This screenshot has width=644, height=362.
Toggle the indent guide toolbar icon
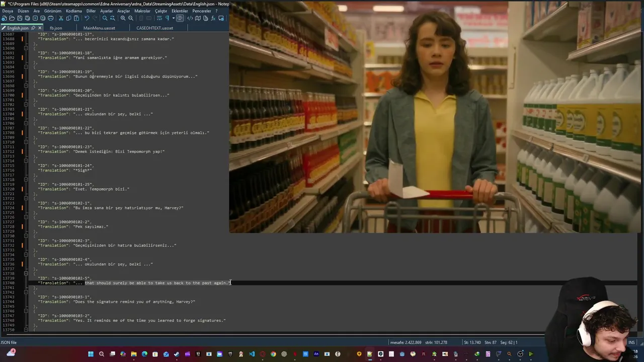[x=180, y=18]
